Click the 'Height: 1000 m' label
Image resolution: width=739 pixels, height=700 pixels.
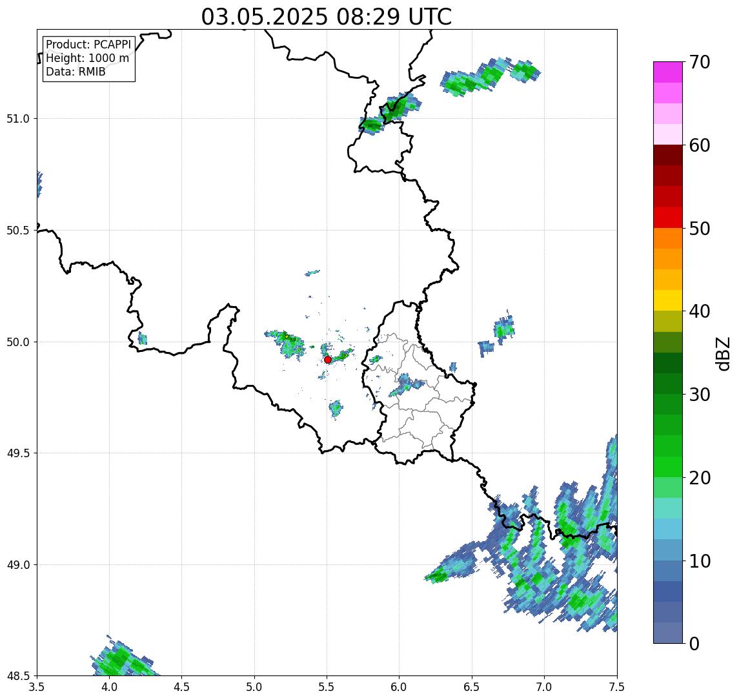click(x=87, y=58)
